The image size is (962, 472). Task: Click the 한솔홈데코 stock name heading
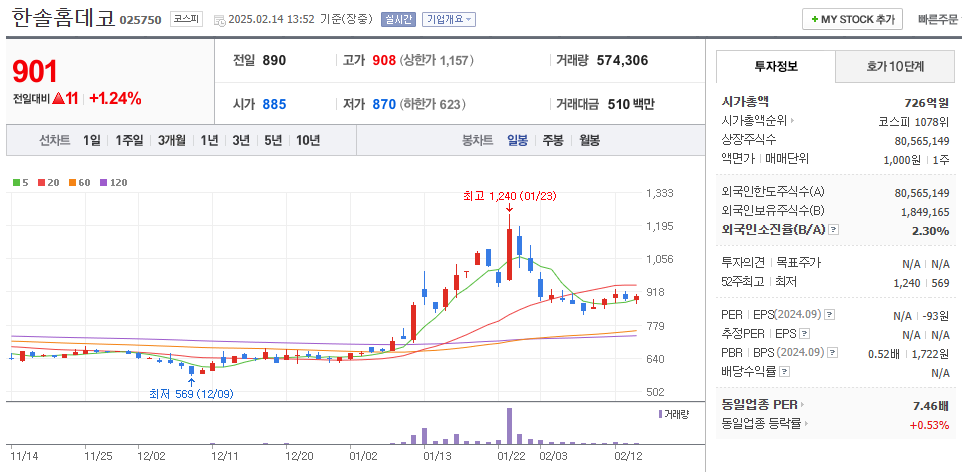click(63, 18)
